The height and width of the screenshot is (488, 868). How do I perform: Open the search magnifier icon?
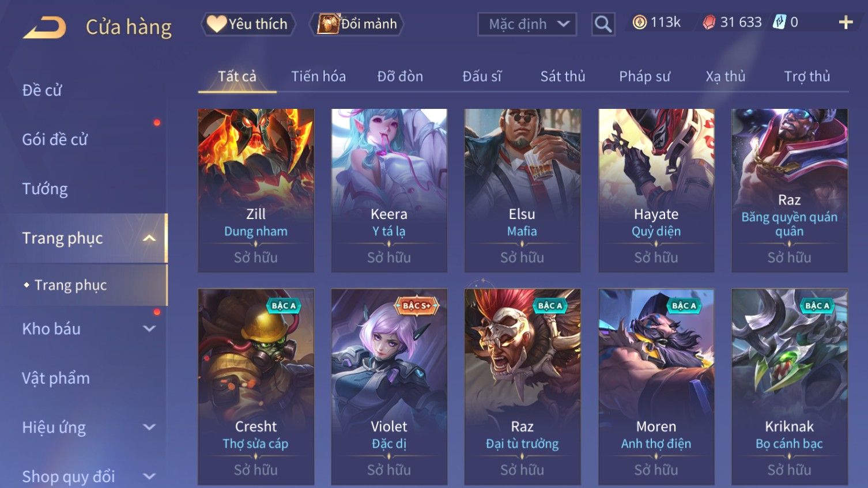point(603,24)
